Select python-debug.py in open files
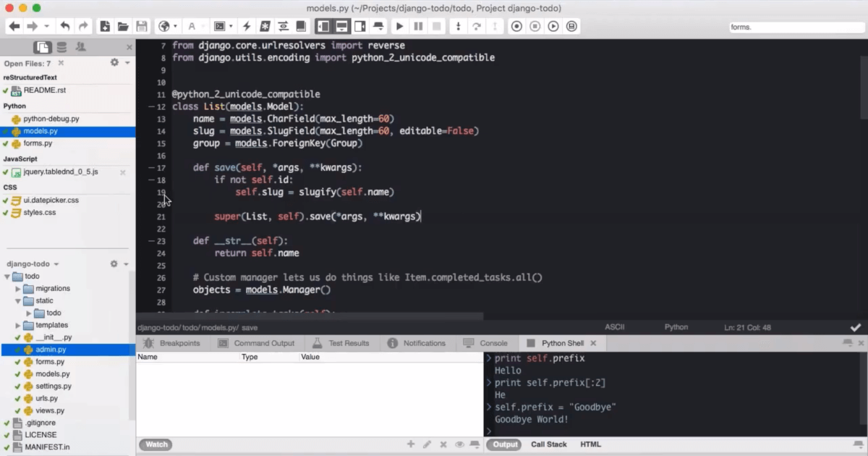Image resolution: width=868 pixels, height=456 pixels. click(x=51, y=119)
